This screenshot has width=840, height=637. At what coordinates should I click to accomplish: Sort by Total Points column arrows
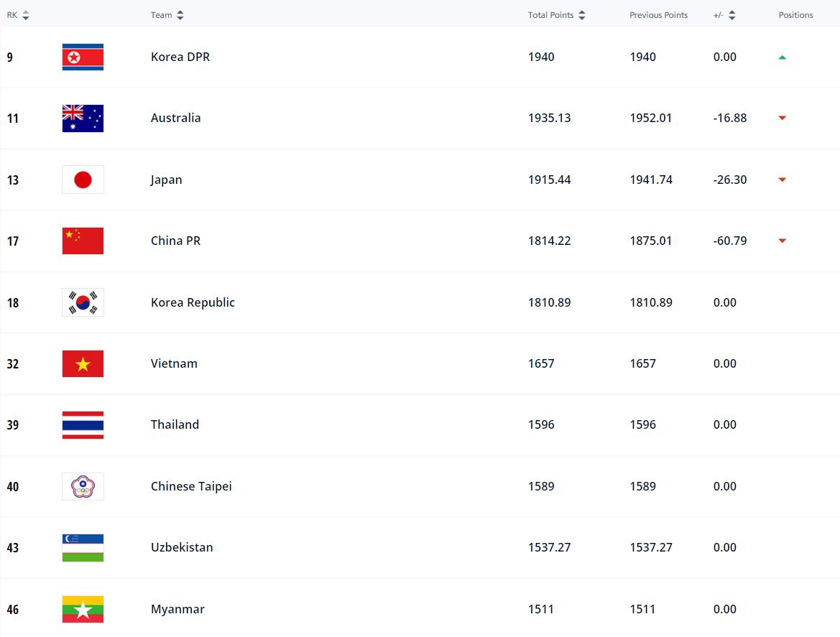(582, 15)
